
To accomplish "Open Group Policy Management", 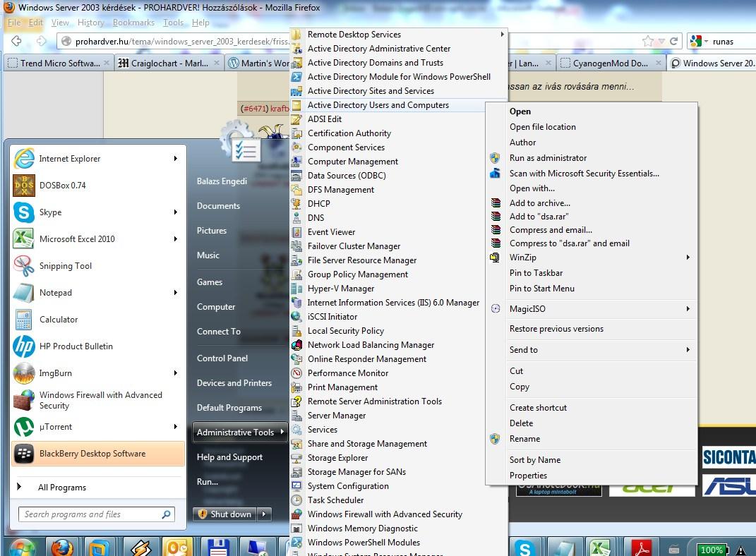I will [x=358, y=274].
